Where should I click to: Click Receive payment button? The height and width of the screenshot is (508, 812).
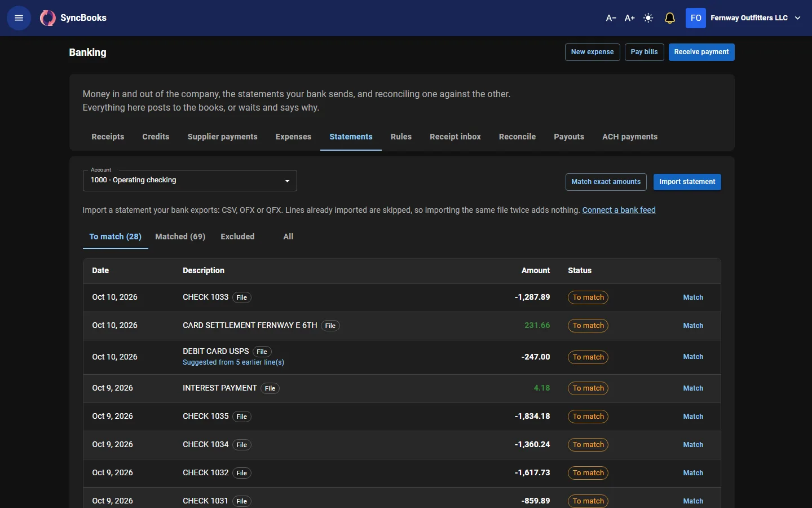coord(701,52)
